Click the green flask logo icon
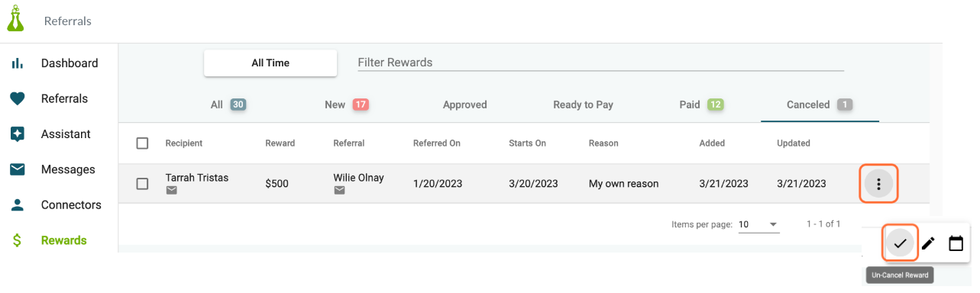The image size is (980, 293). tap(16, 19)
